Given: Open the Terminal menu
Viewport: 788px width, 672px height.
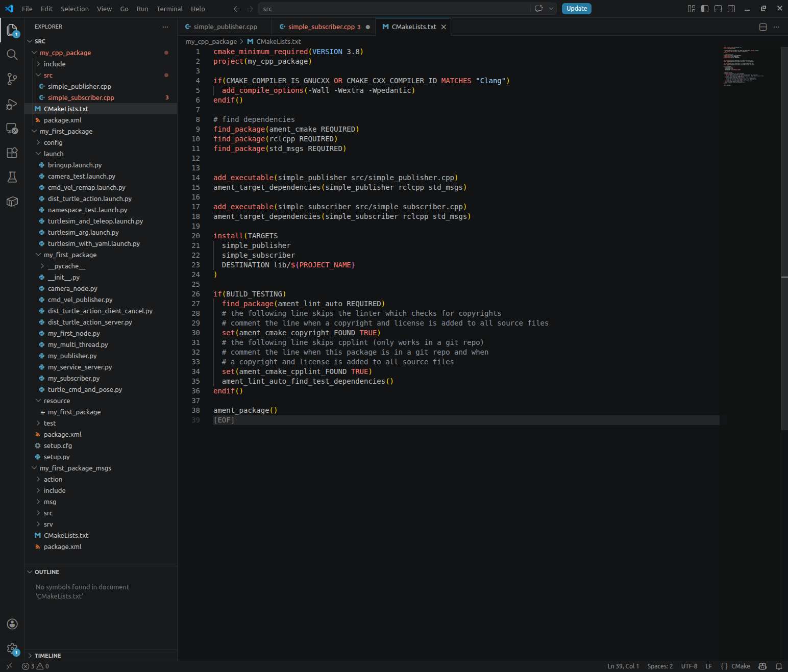Looking at the screenshot, I should (x=169, y=9).
